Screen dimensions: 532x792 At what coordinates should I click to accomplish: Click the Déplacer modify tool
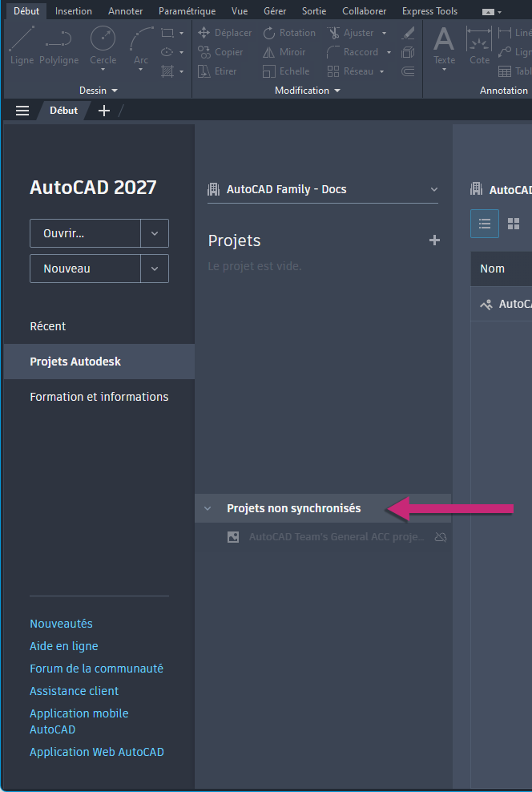(224, 33)
